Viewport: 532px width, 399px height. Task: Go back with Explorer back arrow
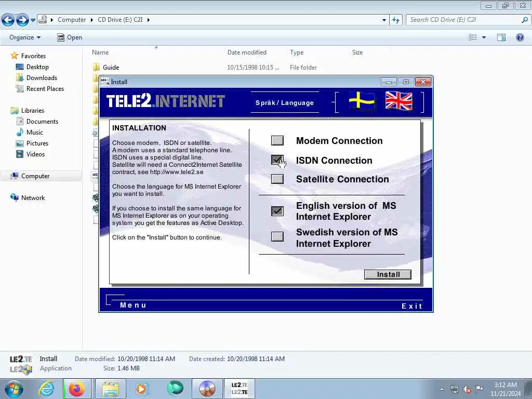[8, 20]
